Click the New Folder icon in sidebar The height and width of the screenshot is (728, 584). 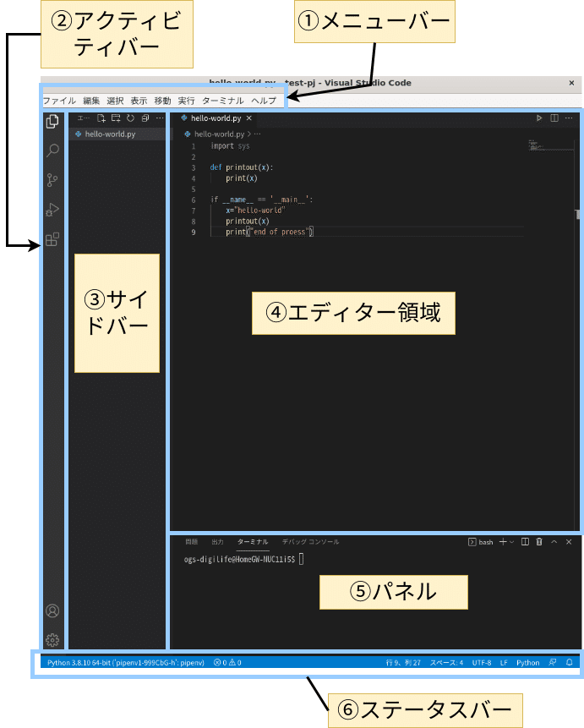click(x=116, y=118)
